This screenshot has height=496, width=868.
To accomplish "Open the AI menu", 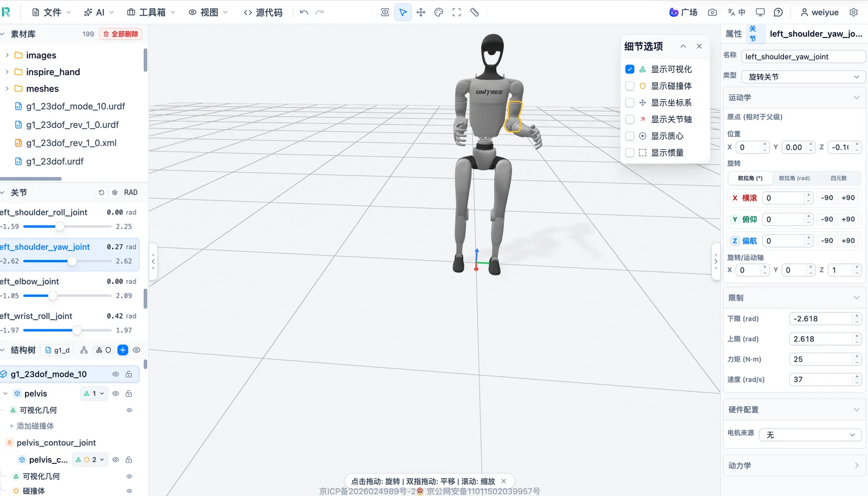I will pos(99,12).
